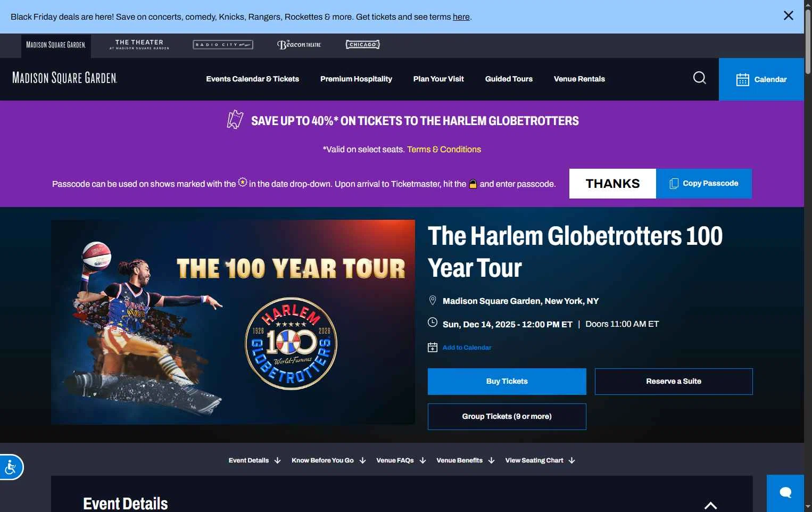Click the location pin icon by venue
The image size is (812, 512).
(433, 301)
